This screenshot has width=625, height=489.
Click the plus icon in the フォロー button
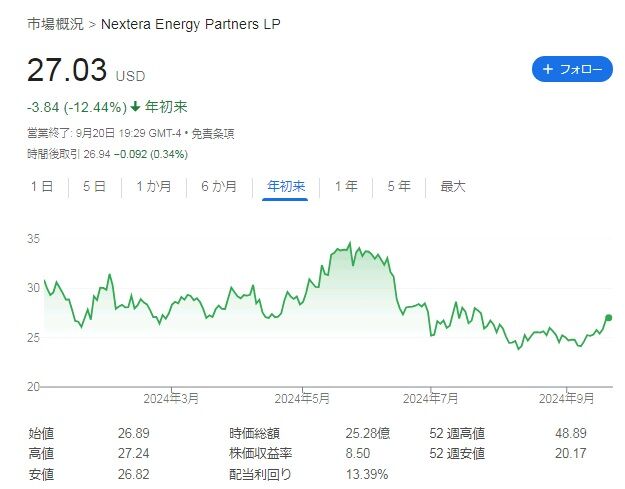click(548, 69)
